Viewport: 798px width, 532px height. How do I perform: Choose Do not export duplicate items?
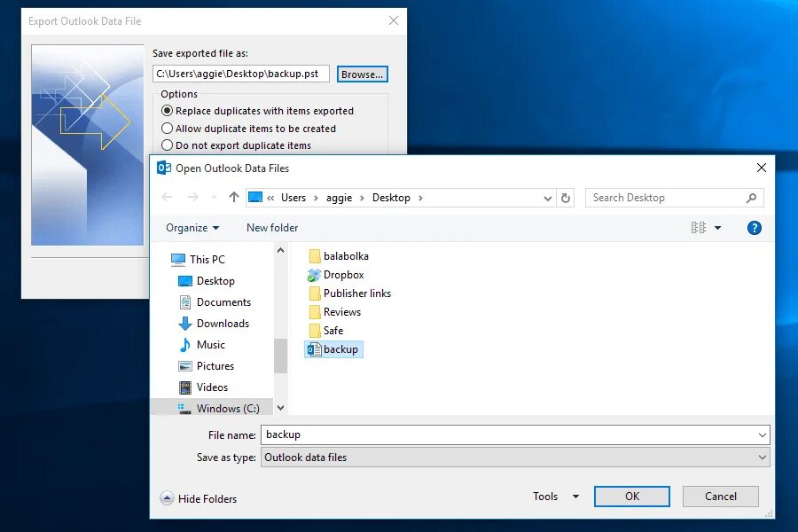[168, 145]
